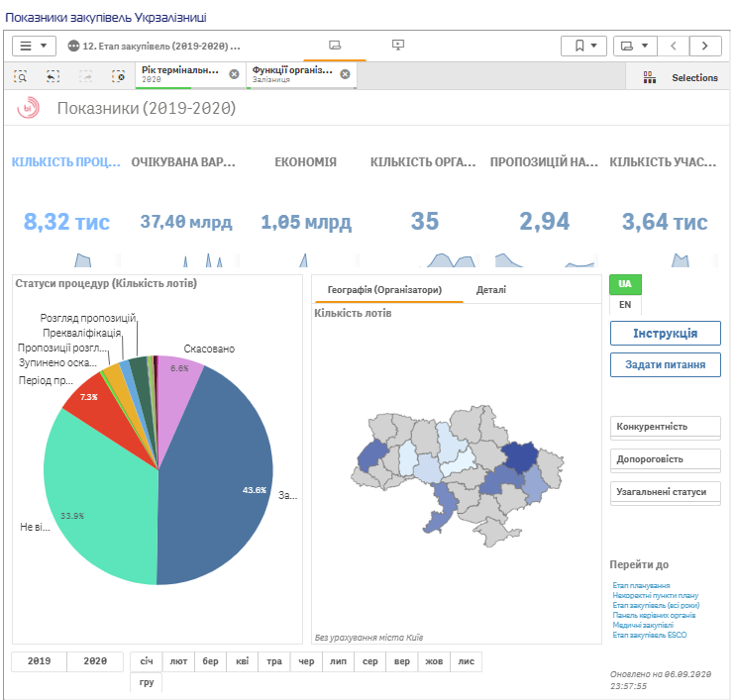This screenshot has height=700, width=735.
Task: Remove the Функції організ... filter
Action: 345,74
